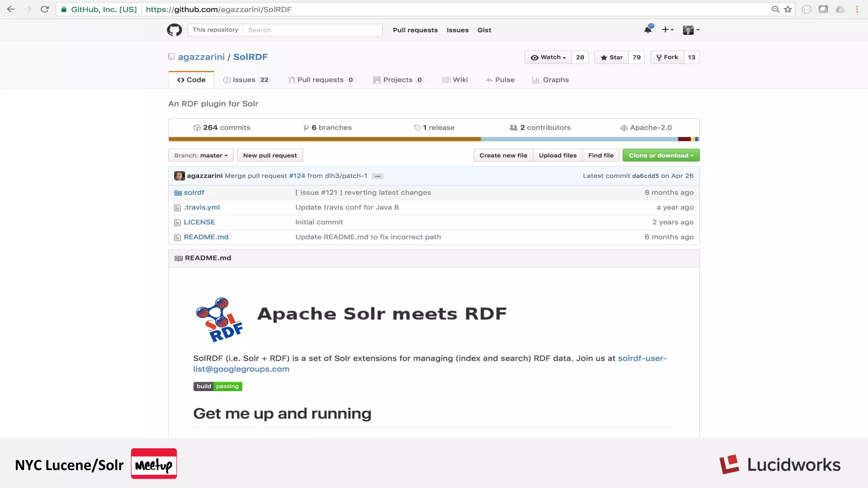Open latest commit da6cdd5 link
Screen dimensions: 868x488
click(x=645, y=176)
